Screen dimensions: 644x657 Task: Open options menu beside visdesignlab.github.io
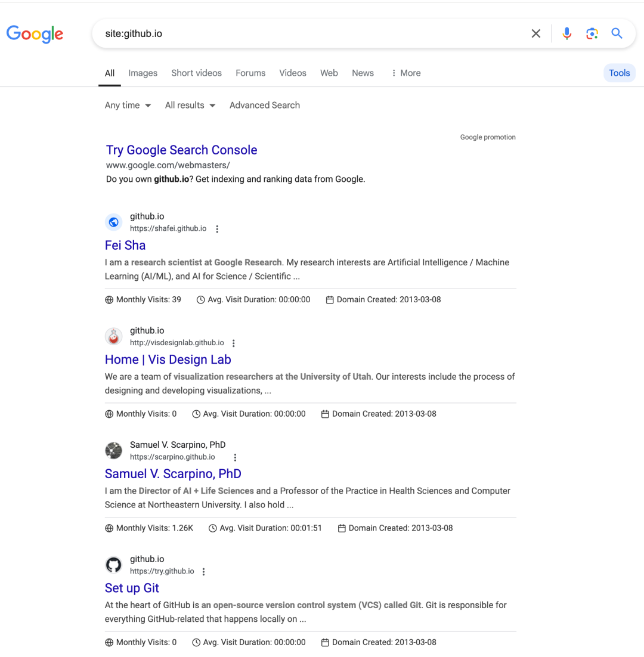coord(234,343)
